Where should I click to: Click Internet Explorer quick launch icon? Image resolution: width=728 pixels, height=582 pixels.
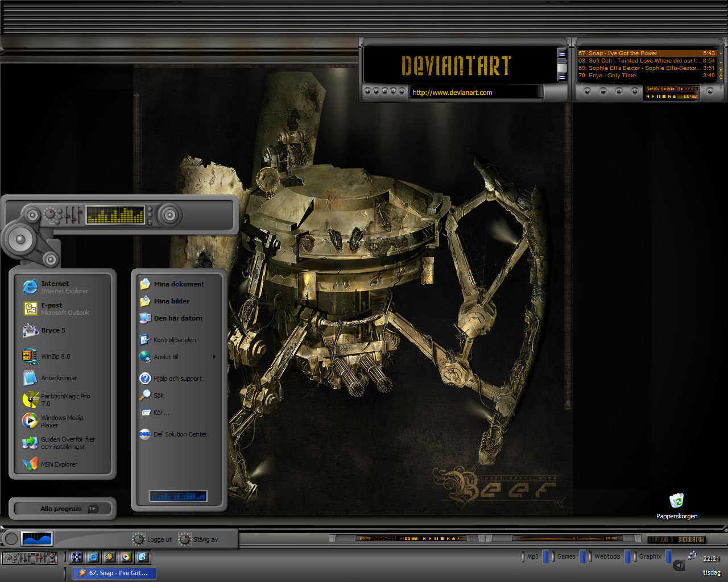coord(93,557)
